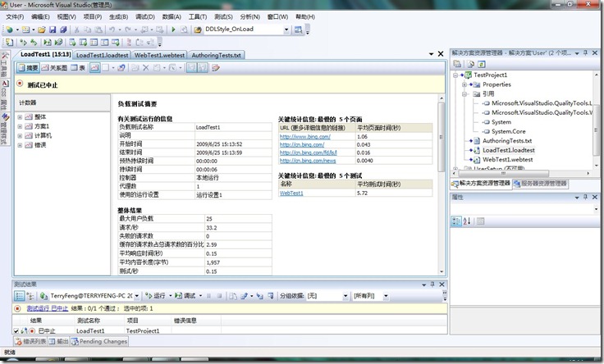Switch to LoadTest1.loadtest tab
The height and width of the screenshot is (364, 604).
(102, 56)
